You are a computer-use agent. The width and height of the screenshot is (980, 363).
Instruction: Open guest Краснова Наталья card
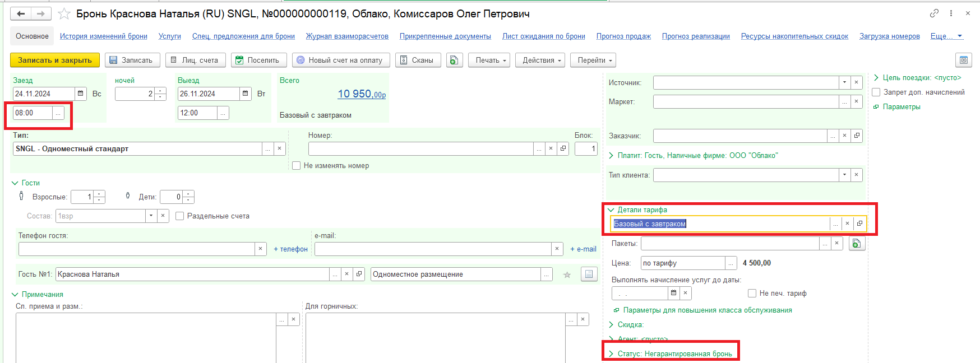(359, 274)
